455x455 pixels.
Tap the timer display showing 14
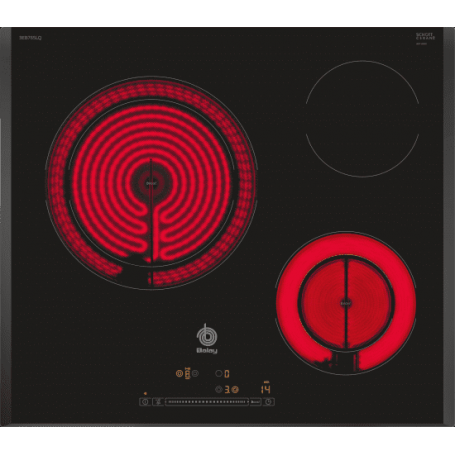pos(266,389)
